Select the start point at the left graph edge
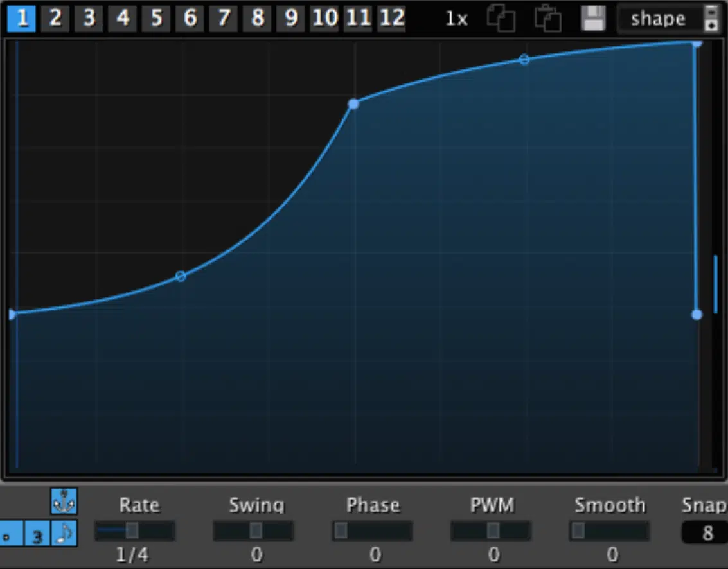The height and width of the screenshot is (569, 728). (x=12, y=315)
